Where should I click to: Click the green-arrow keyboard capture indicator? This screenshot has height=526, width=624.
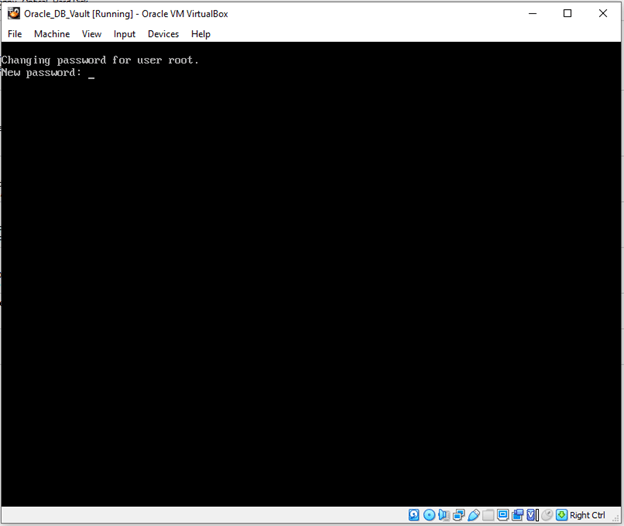click(x=562, y=515)
